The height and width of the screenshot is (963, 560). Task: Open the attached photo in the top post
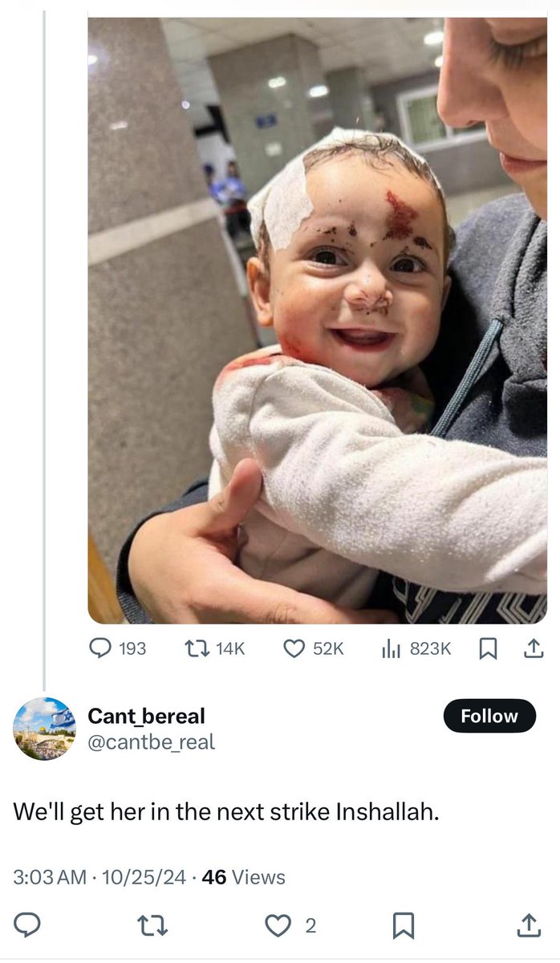[317, 321]
